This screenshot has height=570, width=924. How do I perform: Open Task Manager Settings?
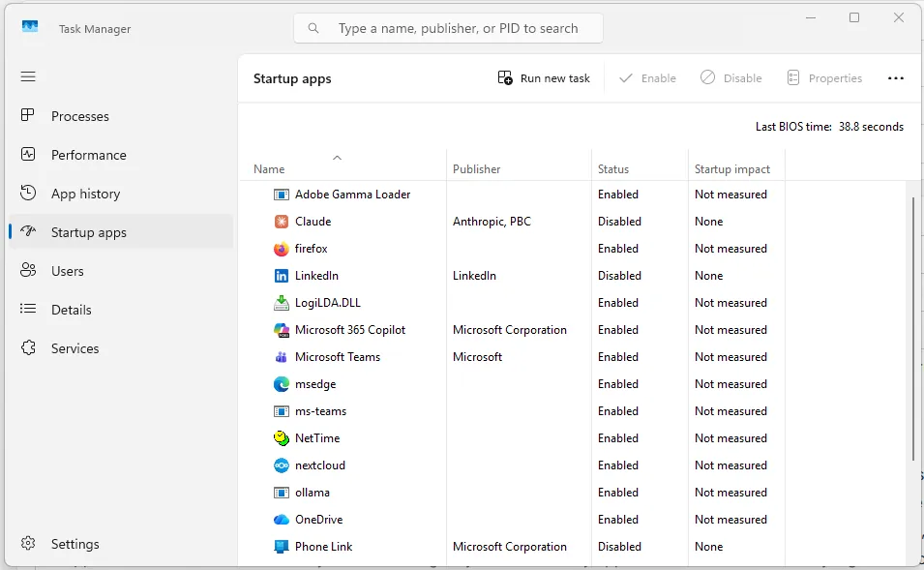pyautogui.click(x=121, y=544)
